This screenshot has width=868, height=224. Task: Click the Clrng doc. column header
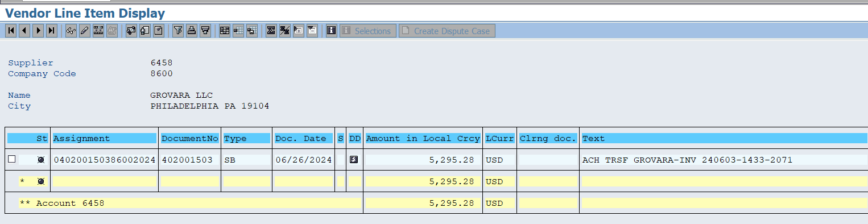coord(548,138)
